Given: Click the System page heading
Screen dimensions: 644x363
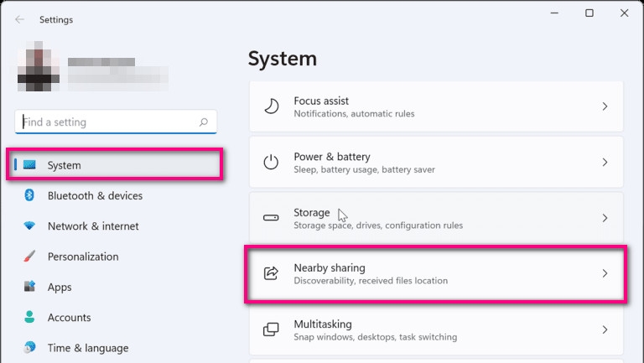Looking at the screenshot, I should tap(283, 60).
